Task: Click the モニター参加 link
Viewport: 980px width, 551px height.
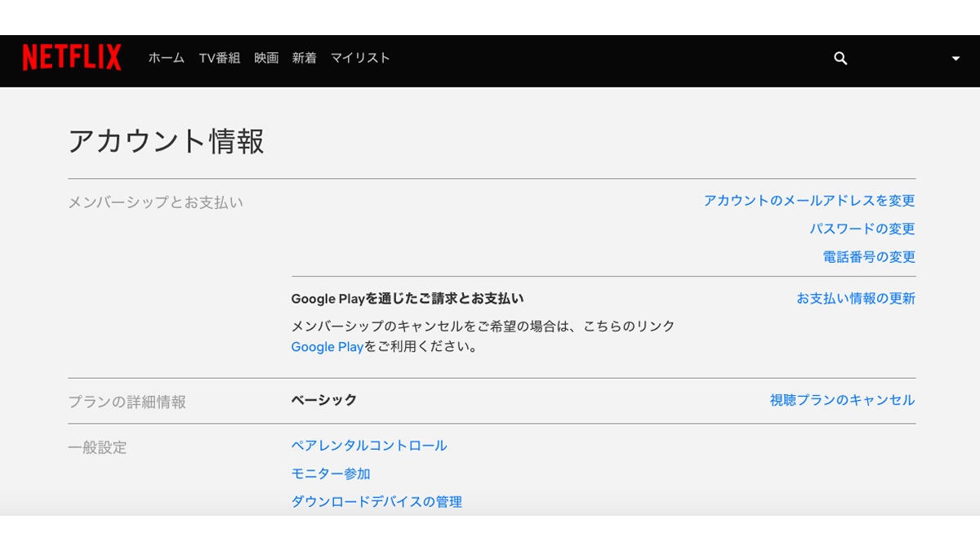Action: (331, 473)
